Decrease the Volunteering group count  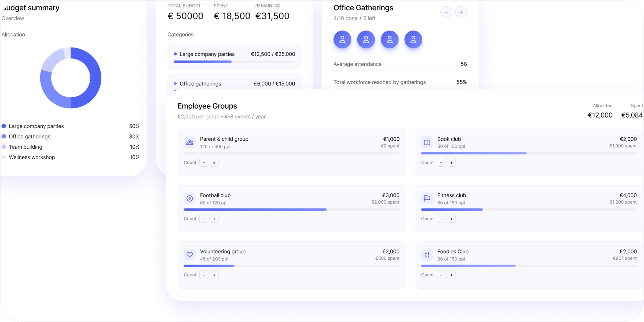click(x=204, y=275)
